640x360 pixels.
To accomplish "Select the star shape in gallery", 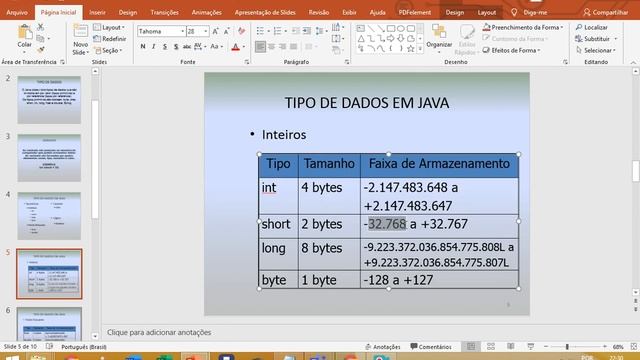I will tap(411, 49).
